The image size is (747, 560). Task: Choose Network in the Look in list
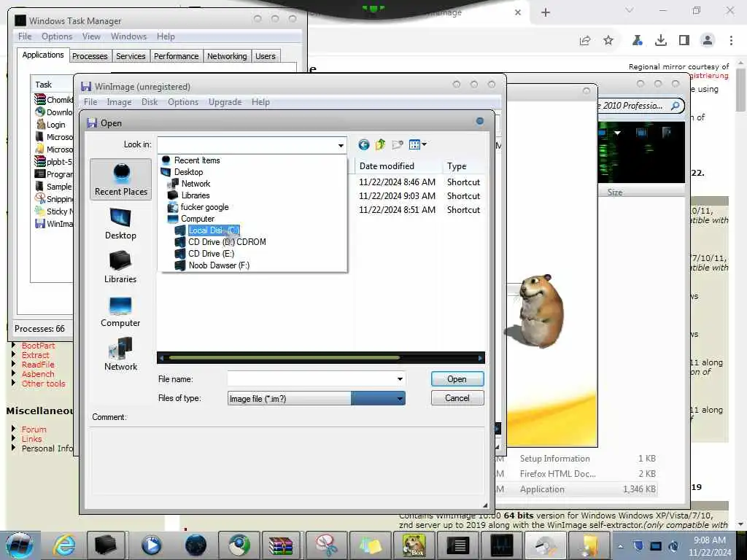[196, 183]
